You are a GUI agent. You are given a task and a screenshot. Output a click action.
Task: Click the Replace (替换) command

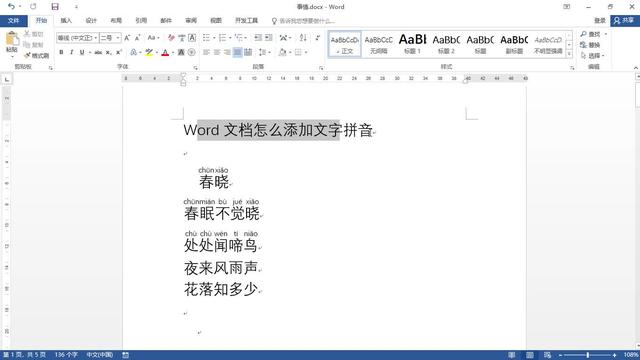(x=590, y=45)
